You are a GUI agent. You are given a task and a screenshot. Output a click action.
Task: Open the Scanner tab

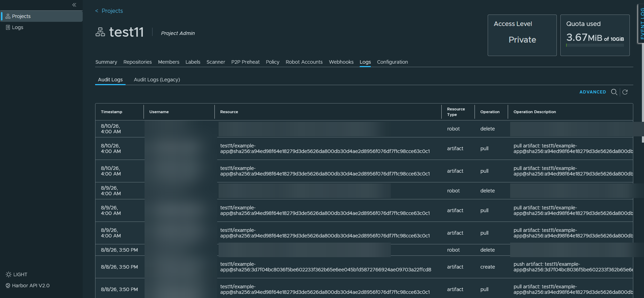coord(215,62)
